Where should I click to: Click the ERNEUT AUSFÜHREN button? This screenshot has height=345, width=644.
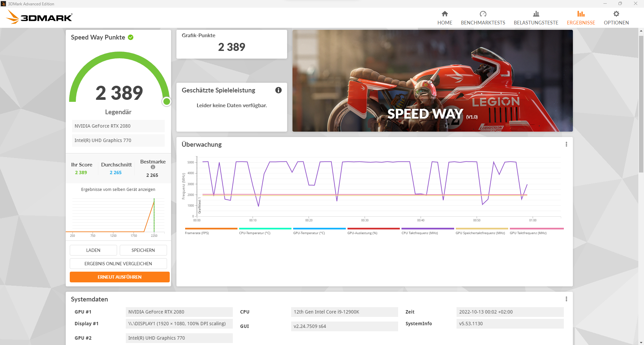tap(119, 277)
